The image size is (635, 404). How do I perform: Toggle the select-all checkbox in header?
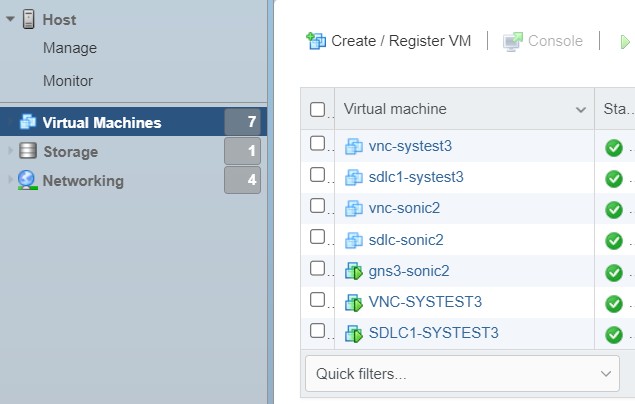317,109
